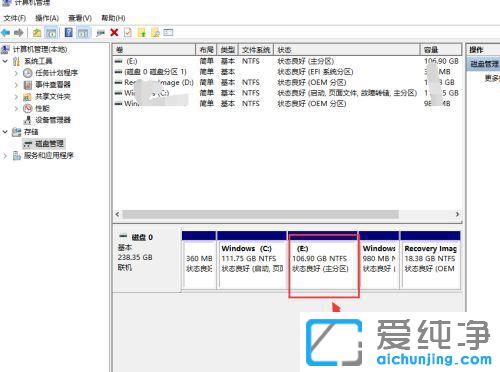Click the (E:) volume row in list
The image size is (500, 372).
click(x=287, y=61)
